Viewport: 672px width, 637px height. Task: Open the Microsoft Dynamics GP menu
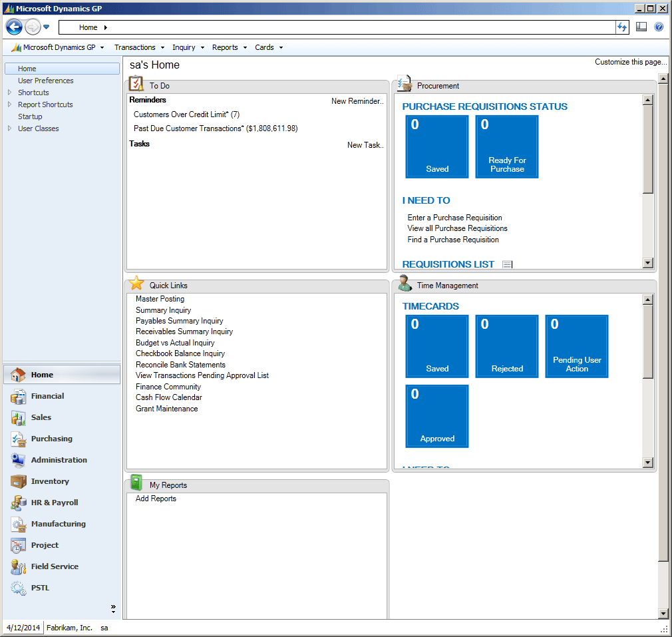[x=59, y=47]
